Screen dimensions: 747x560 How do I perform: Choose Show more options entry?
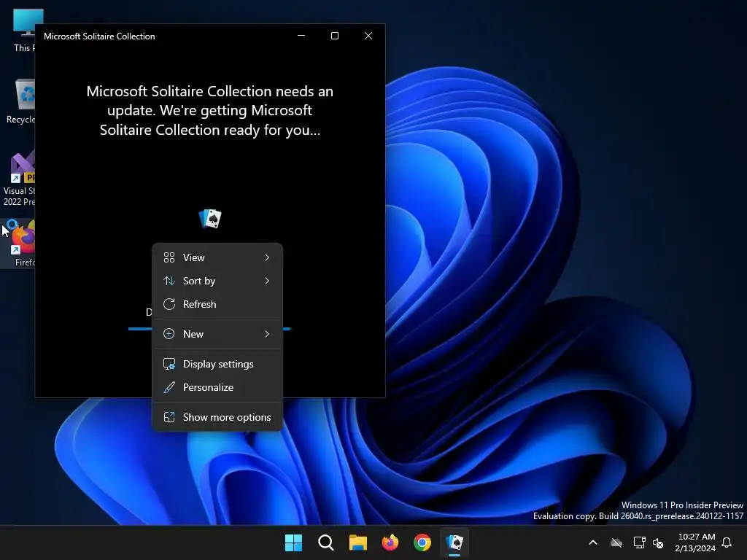pyautogui.click(x=217, y=418)
